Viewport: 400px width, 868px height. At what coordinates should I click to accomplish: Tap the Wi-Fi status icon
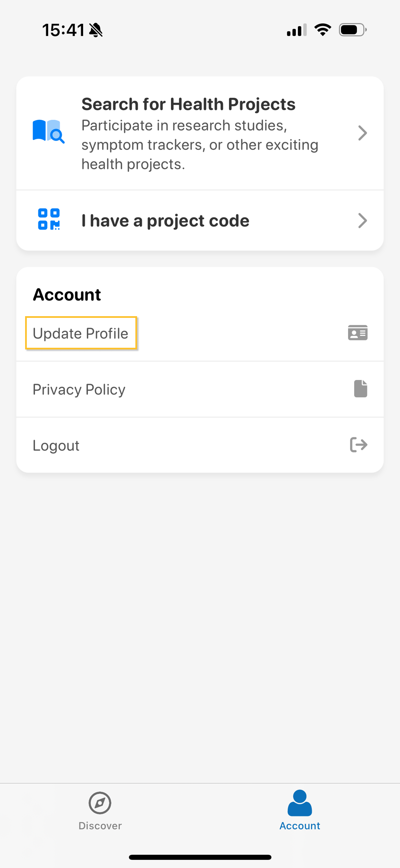[x=323, y=30]
